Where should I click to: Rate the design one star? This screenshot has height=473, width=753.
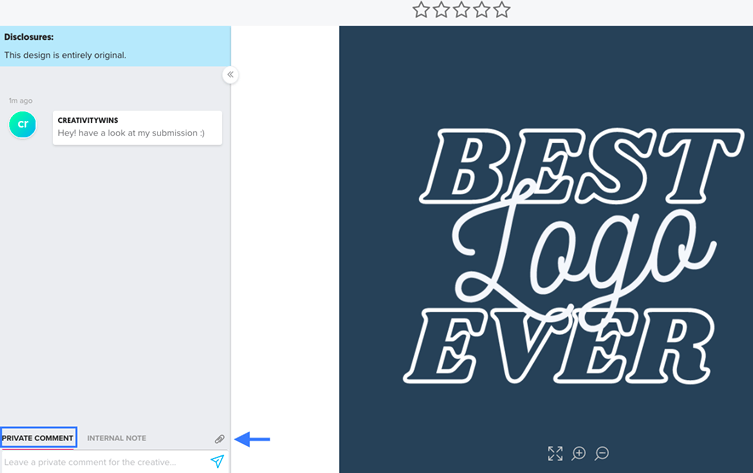click(421, 10)
